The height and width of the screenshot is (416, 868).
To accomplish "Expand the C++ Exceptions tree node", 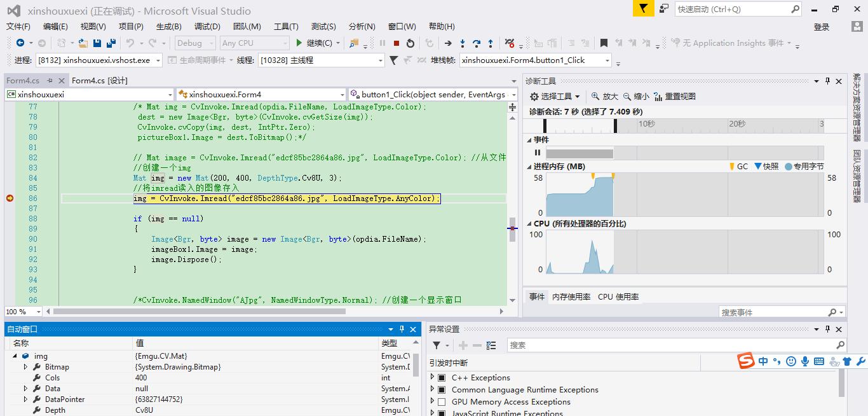I will point(433,378).
